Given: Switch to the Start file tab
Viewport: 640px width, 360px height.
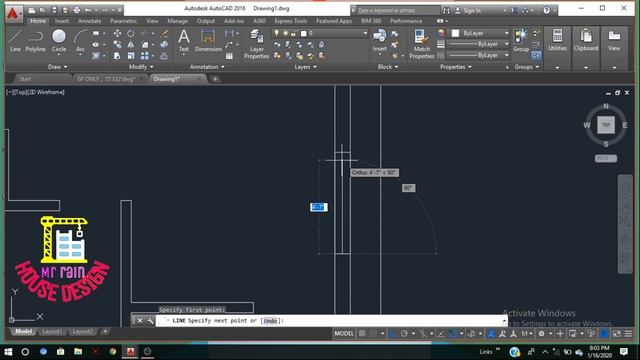Looking at the screenshot, I should 25,79.
